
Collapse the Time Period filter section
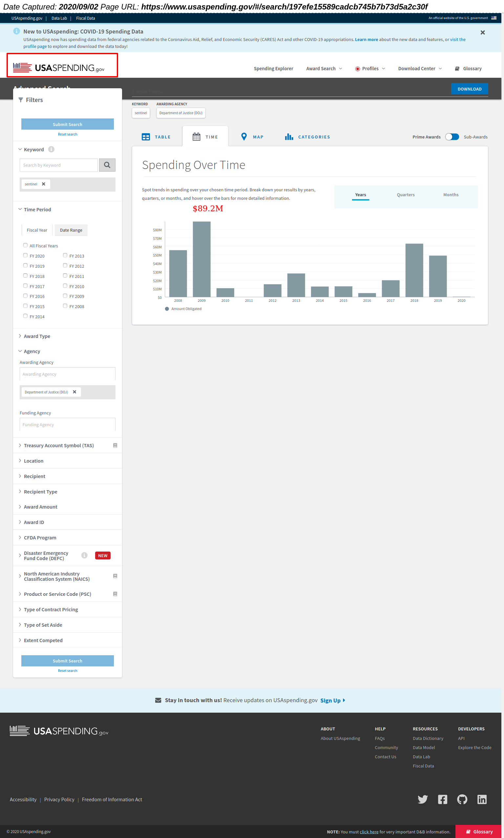click(x=35, y=209)
